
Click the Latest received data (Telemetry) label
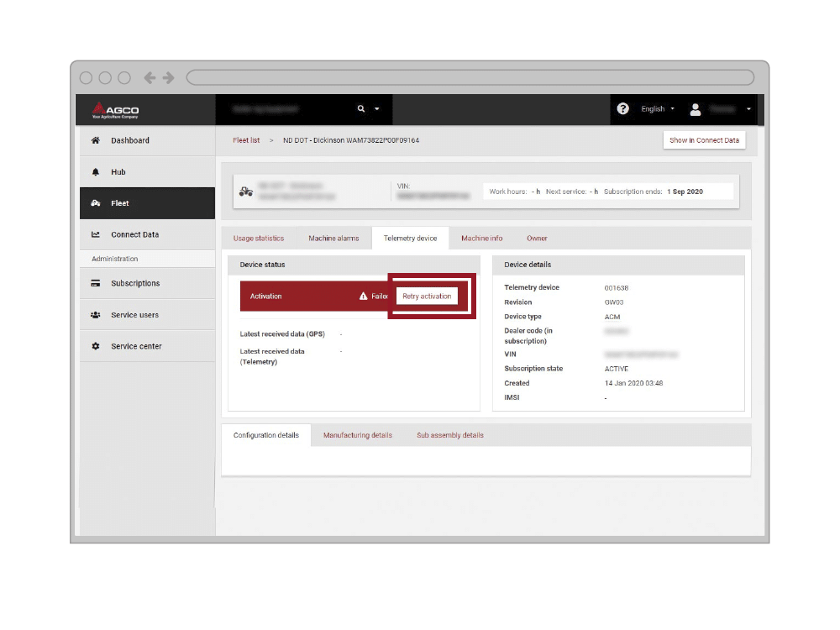[x=272, y=357]
